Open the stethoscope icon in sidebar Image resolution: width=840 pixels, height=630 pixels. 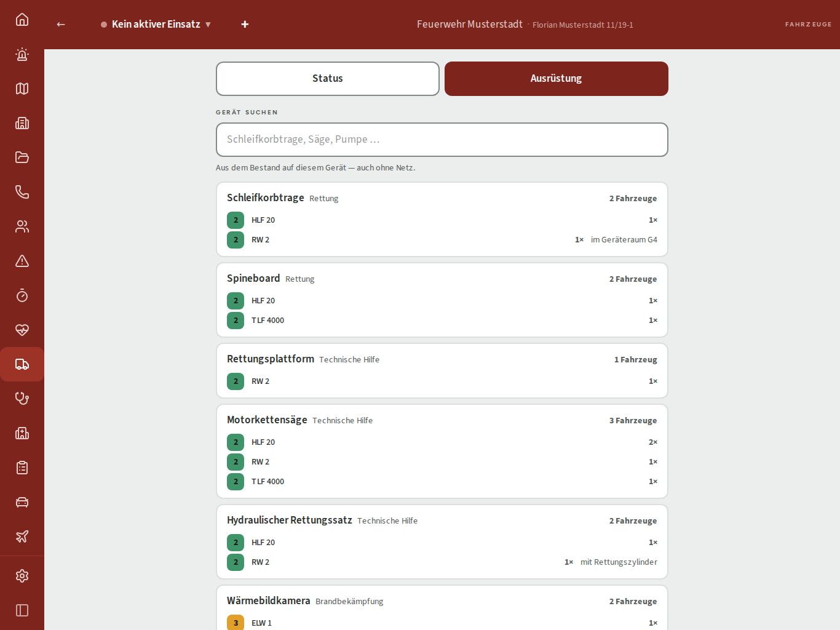coord(22,399)
